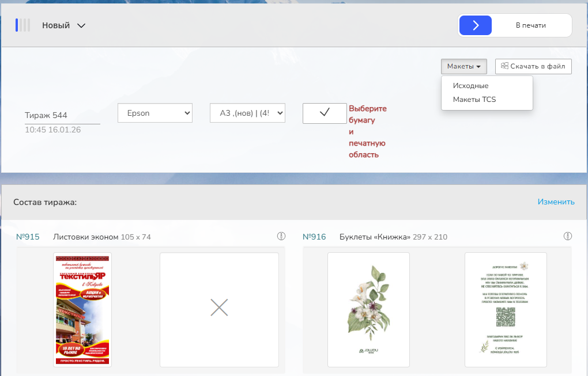The image size is (588, 376).
Task: Open the ТекстильЯР flyer thumbnail
Action: tap(82, 309)
